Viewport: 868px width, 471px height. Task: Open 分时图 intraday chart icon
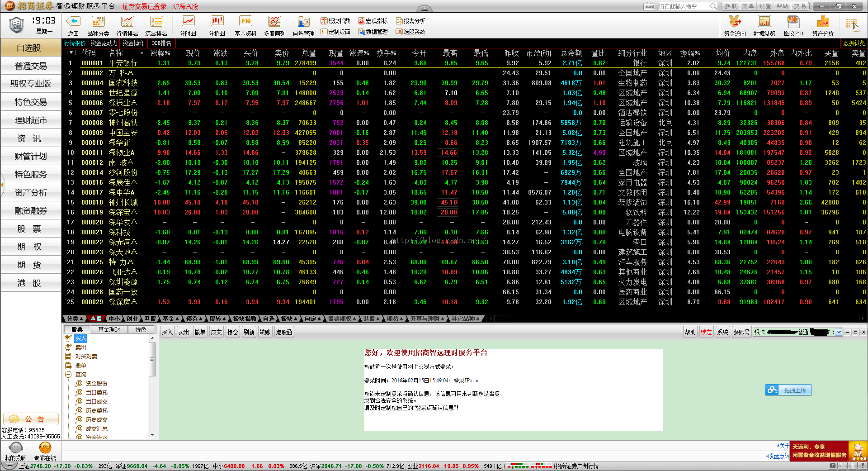pyautogui.click(x=188, y=21)
